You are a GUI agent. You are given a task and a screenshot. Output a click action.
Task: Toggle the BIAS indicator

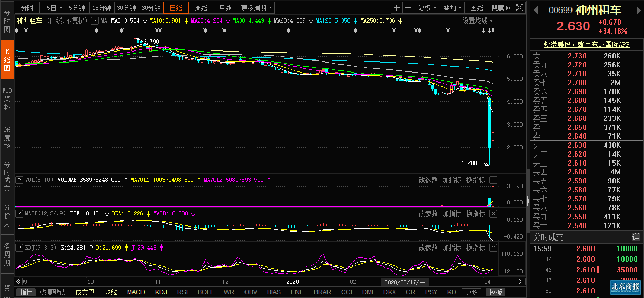tap(274, 292)
